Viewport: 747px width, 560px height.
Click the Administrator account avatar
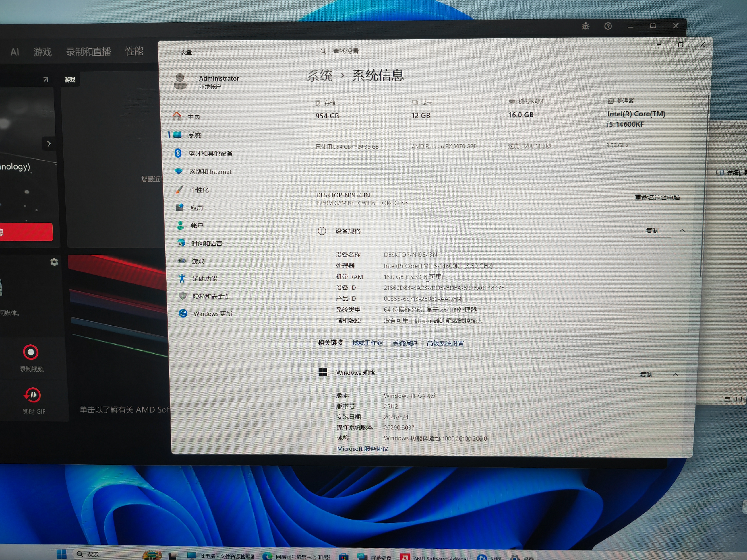click(180, 81)
